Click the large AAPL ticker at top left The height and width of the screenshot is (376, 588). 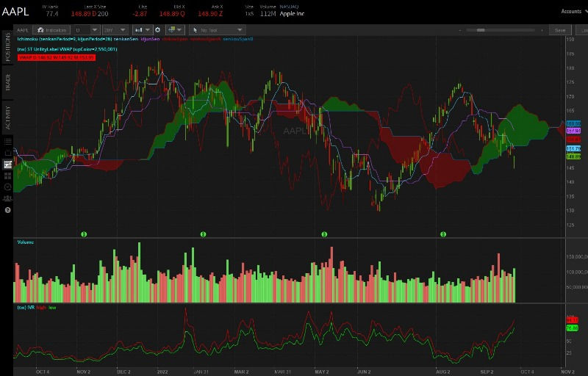(x=15, y=12)
